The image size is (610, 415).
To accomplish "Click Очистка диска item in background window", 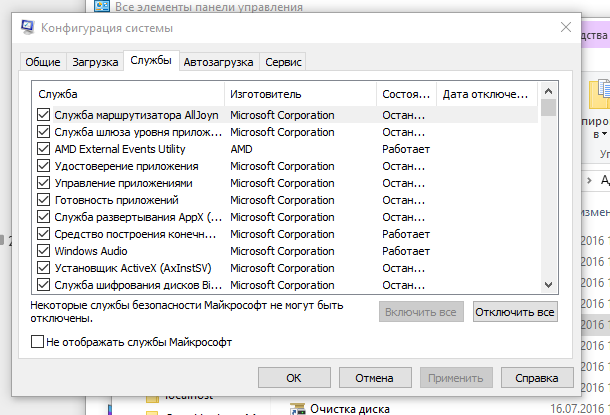I will [350, 409].
